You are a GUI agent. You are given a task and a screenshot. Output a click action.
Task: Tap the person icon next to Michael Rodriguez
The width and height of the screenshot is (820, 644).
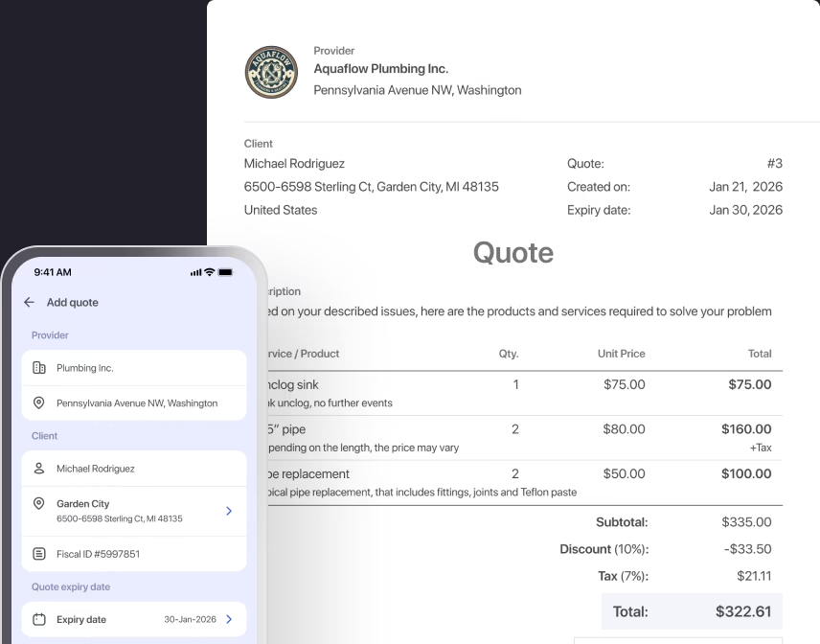tap(39, 469)
